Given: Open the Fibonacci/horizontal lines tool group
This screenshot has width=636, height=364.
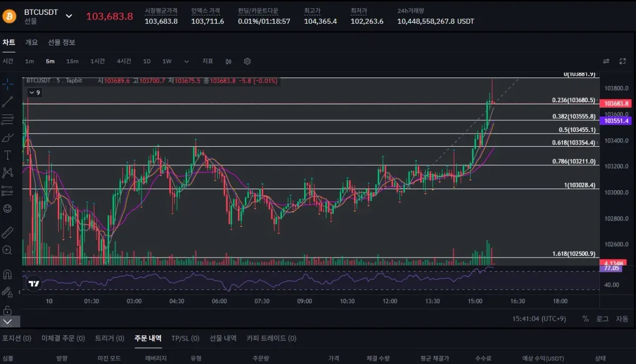Looking at the screenshot, I should tap(7, 120).
